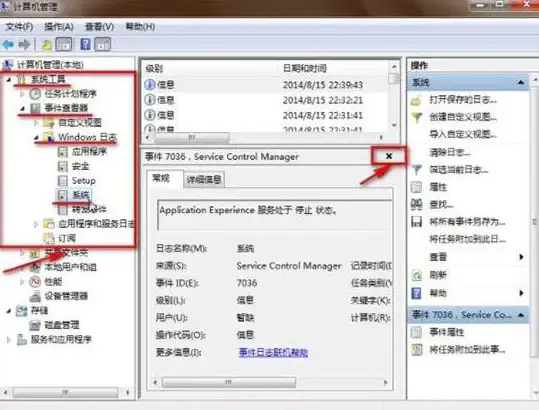Click 筛选当前日志 action
This screenshot has width=539, height=410.
pos(459,169)
